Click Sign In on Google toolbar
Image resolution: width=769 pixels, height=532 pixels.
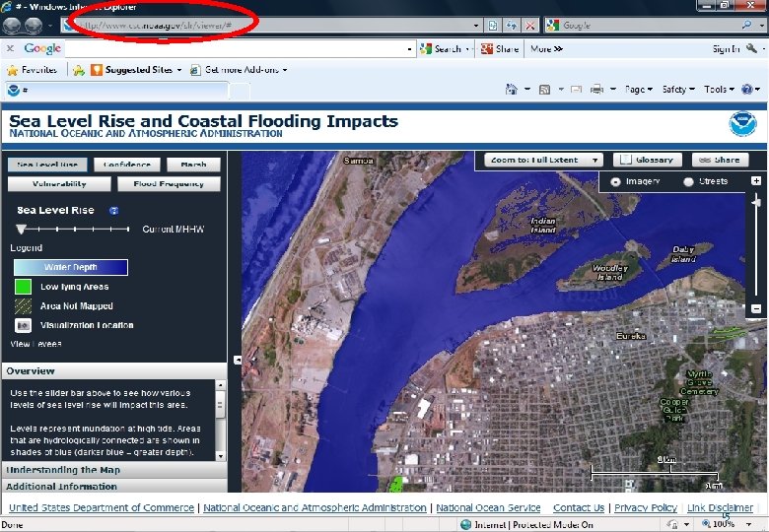[726, 49]
